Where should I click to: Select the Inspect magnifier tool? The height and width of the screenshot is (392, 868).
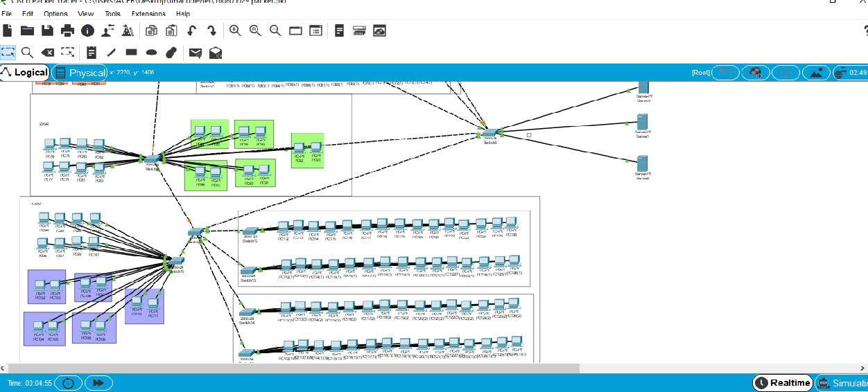(x=27, y=52)
